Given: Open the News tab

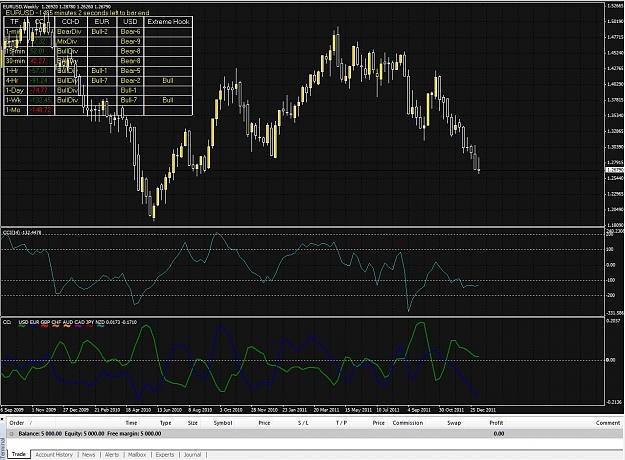Looking at the screenshot, I should pos(88,454).
